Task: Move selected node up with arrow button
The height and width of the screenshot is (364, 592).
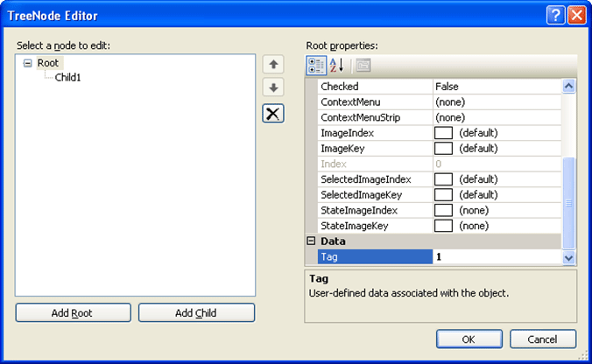Action: 273,64
